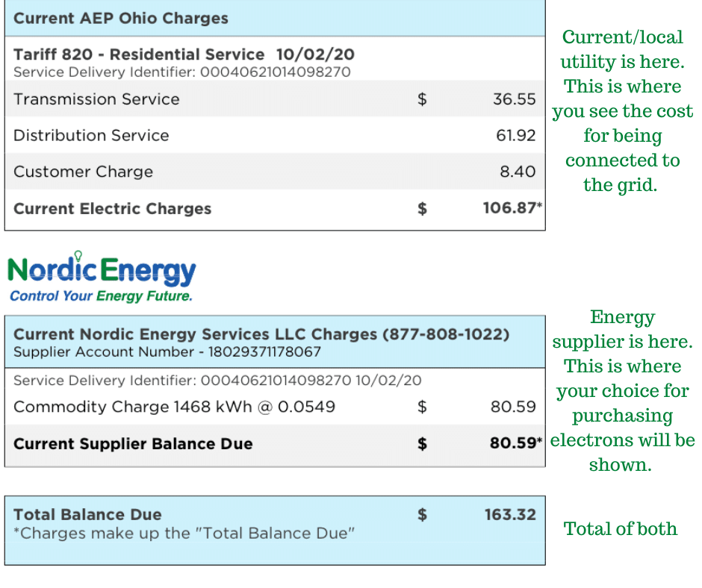This screenshot has height=588, width=702.
Task: Select the Total Balance Due amount 163.32
Action: click(x=509, y=514)
